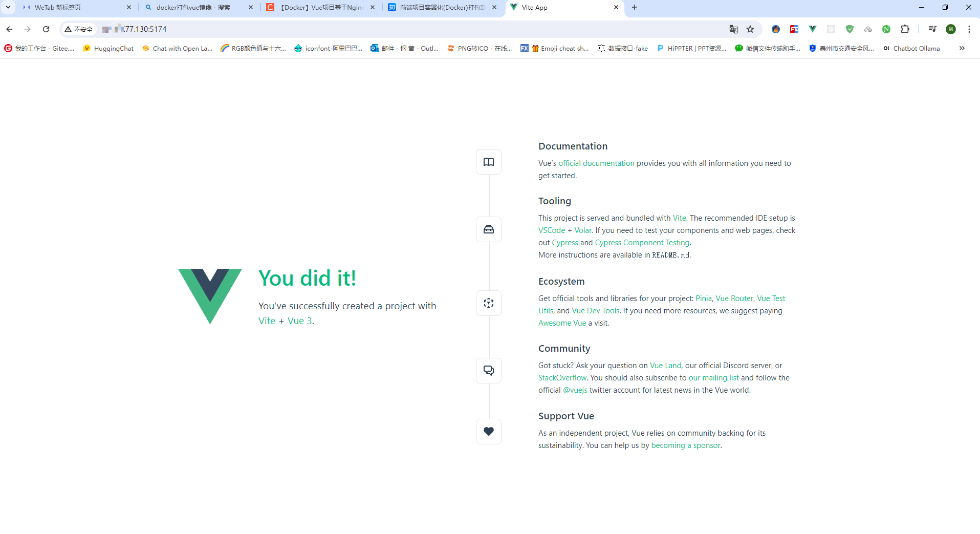Close the docker打包vue镜像 search tab

pyautogui.click(x=251, y=7)
